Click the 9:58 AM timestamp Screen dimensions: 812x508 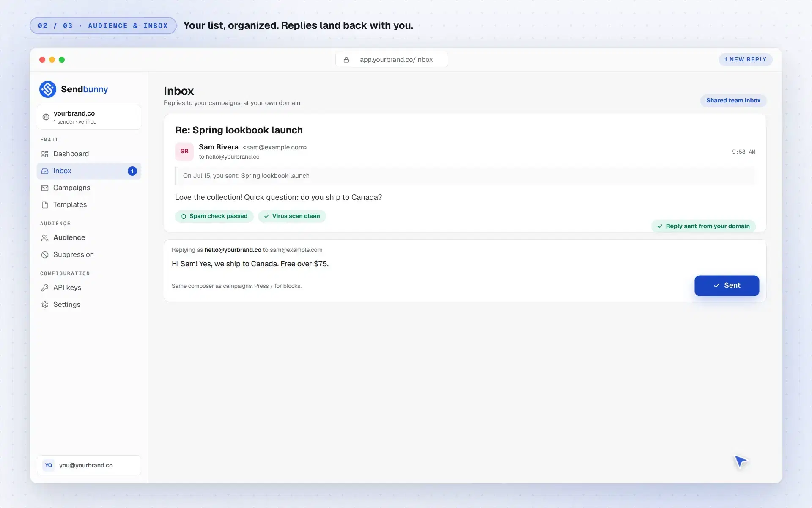tap(743, 152)
